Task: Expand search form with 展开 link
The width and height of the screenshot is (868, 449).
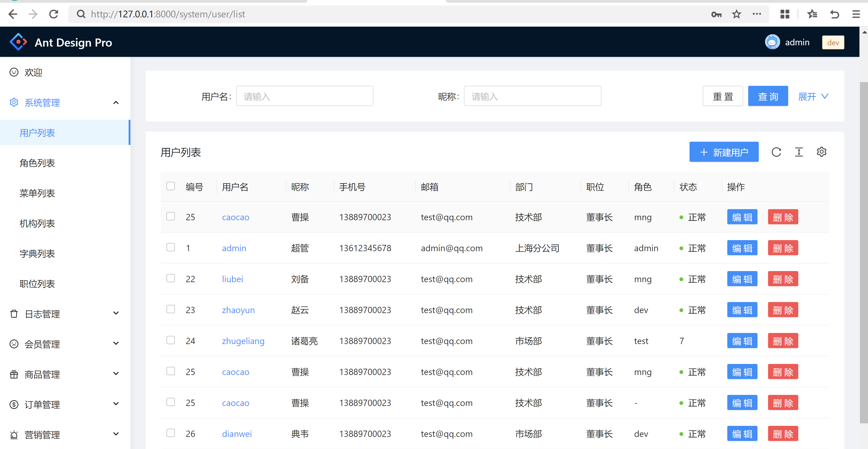Action: click(813, 97)
